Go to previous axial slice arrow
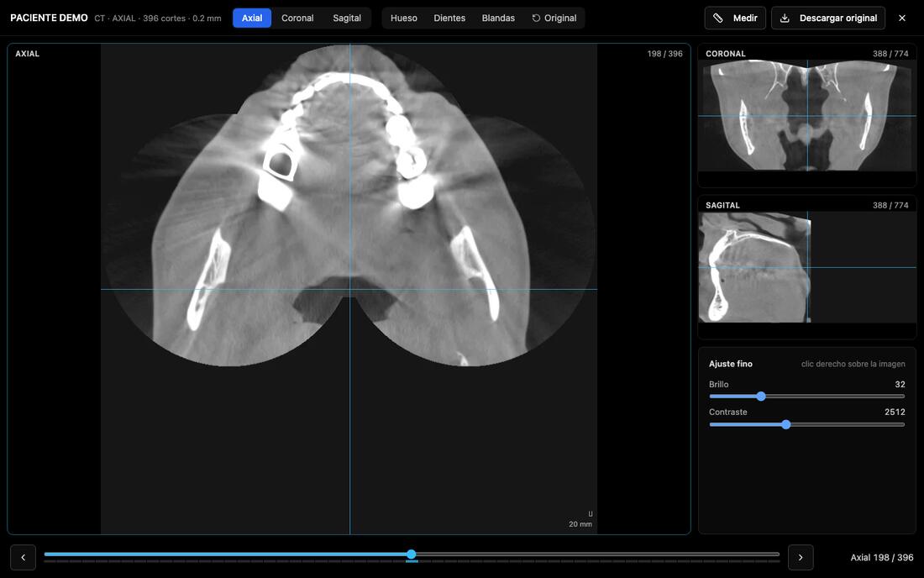Screen dimensions: 924x578 (x=23, y=557)
